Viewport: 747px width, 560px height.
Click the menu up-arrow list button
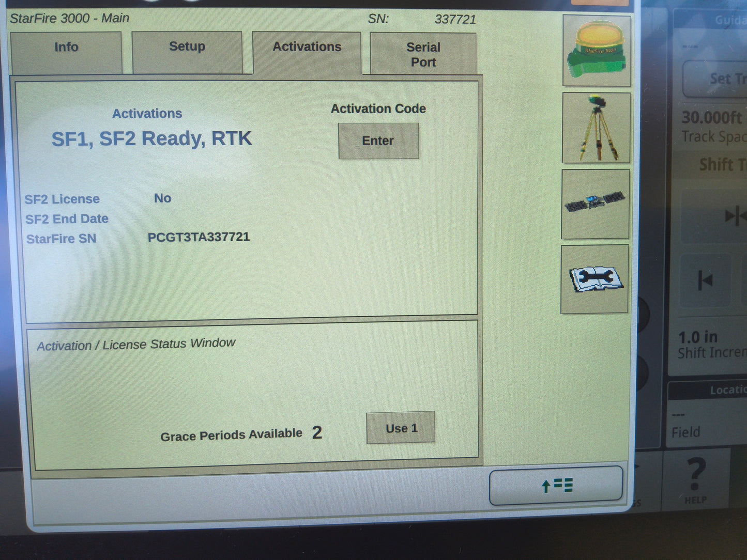coord(556,486)
